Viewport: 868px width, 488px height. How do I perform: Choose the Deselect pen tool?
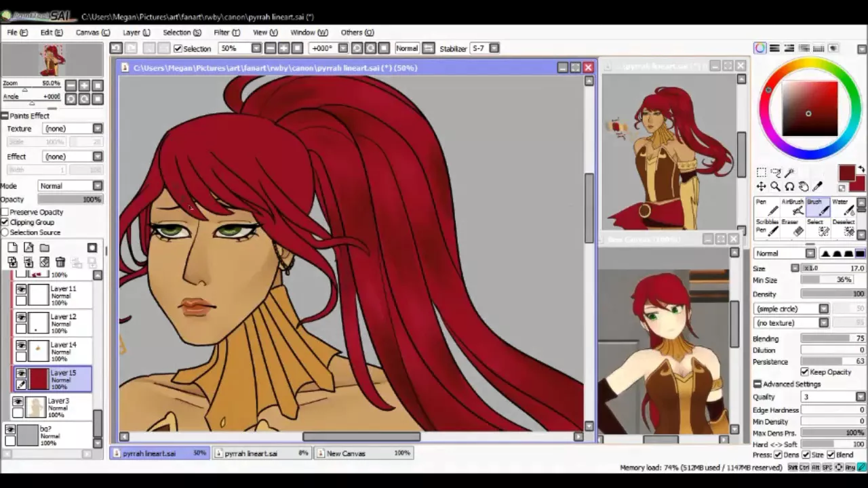[x=843, y=227]
